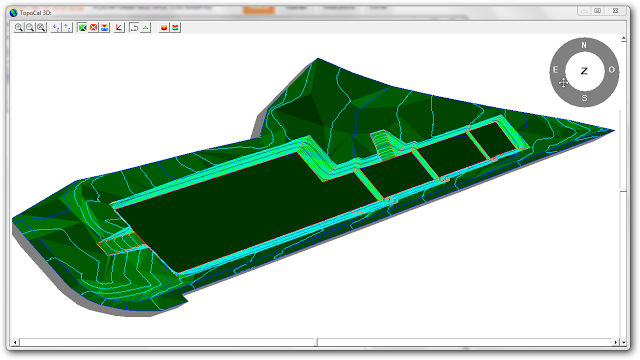Increase Z scale with up-arrow icon
This screenshot has height=360, width=640.
pos(67,27)
